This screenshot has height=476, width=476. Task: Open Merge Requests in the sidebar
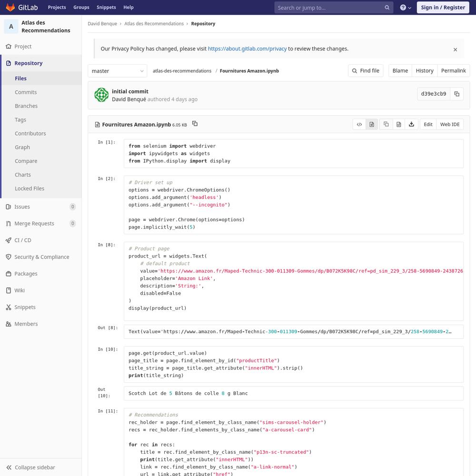click(40, 223)
